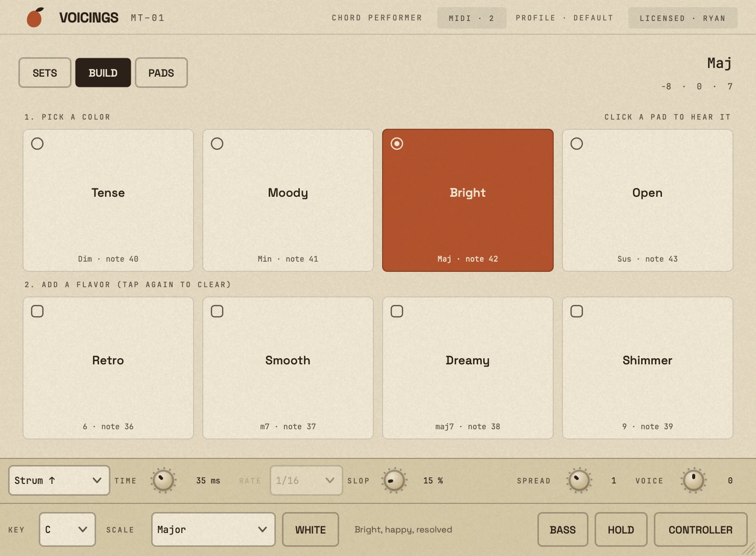Click the '6 · note 36' text
The height and width of the screenshot is (556, 756).
click(x=108, y=427)
